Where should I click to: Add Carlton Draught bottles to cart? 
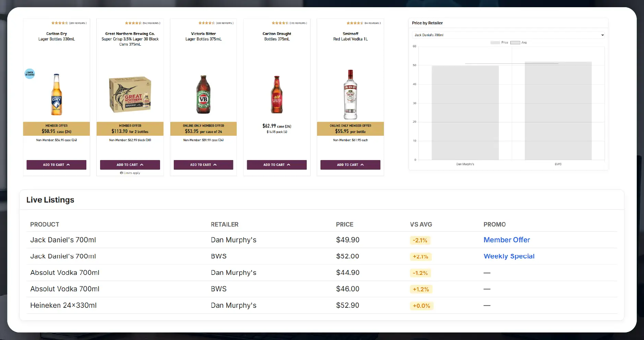276,165
